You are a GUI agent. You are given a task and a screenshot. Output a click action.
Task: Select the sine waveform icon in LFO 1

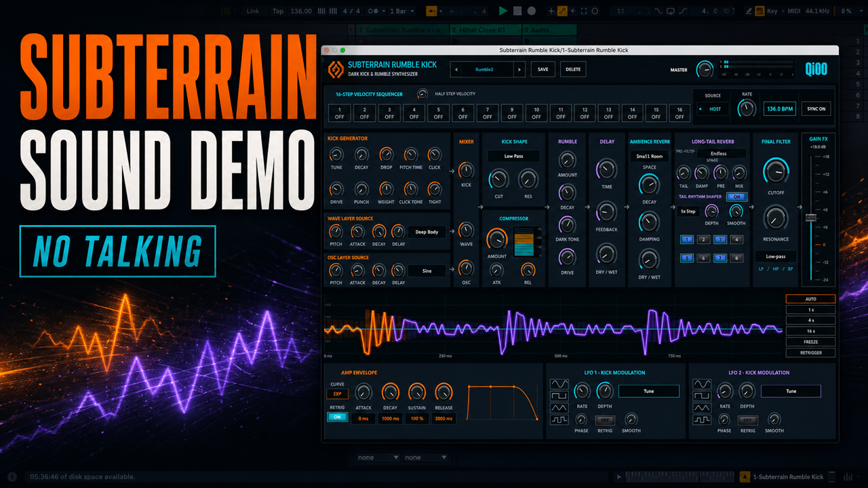click(559, 384)
